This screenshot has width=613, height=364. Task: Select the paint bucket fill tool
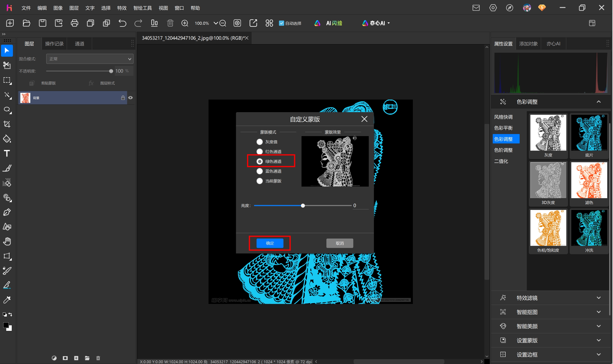pyautogui.click(x=7, y=139)
